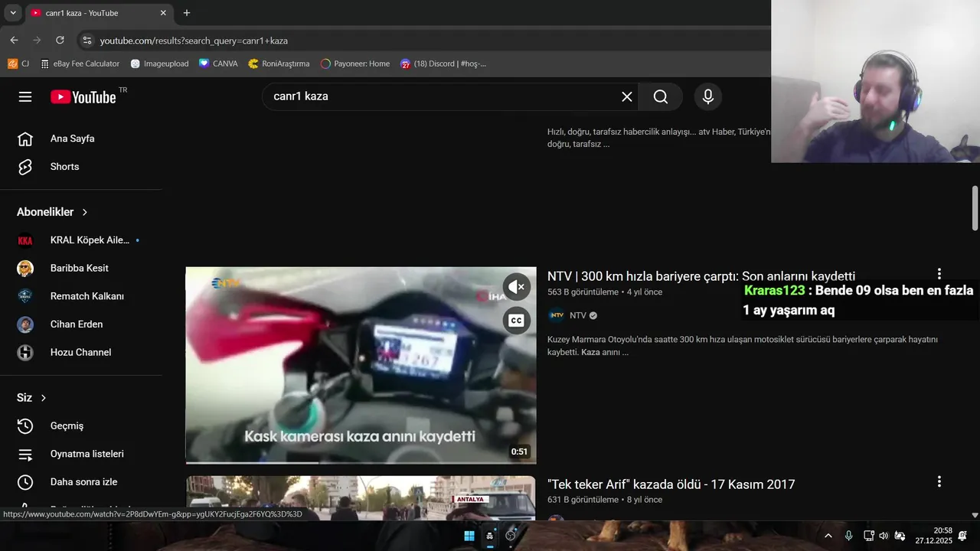The image size is (980, 551).
Task: Select the canr1 kaza YouTube tab
Action: [x=99, y=13]
